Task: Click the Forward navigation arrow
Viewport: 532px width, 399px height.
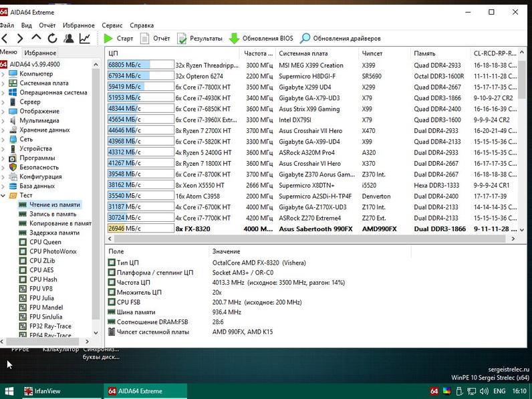Action: pyautogui.click(x=20, y=38)
